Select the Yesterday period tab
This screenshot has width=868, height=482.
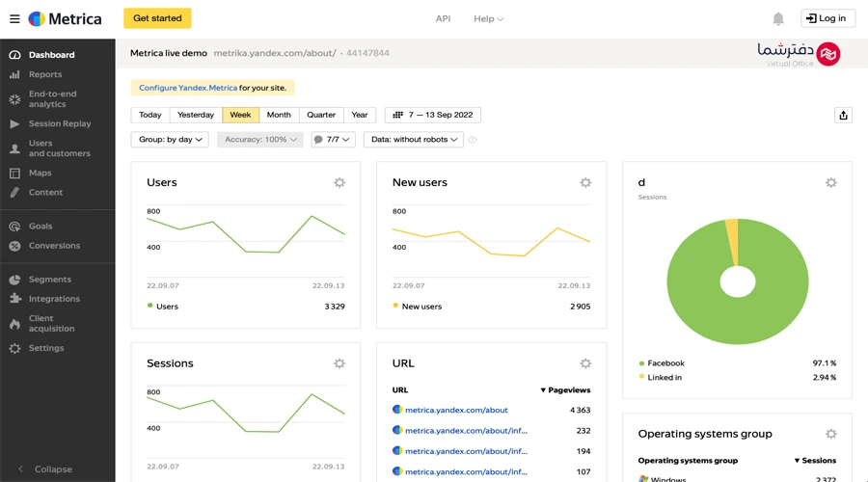point(196,115)
